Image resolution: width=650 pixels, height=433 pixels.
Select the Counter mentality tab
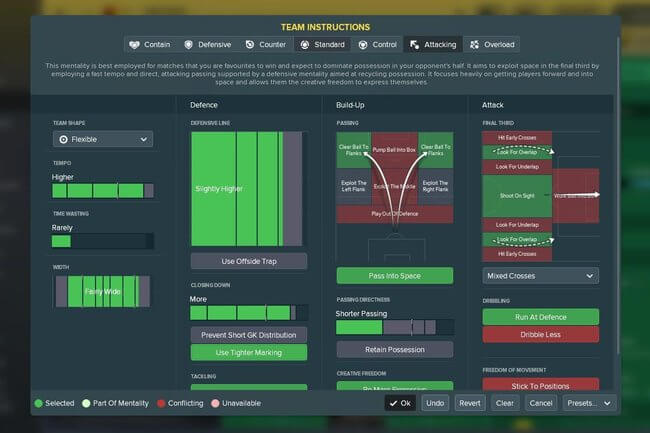point(266,45)
